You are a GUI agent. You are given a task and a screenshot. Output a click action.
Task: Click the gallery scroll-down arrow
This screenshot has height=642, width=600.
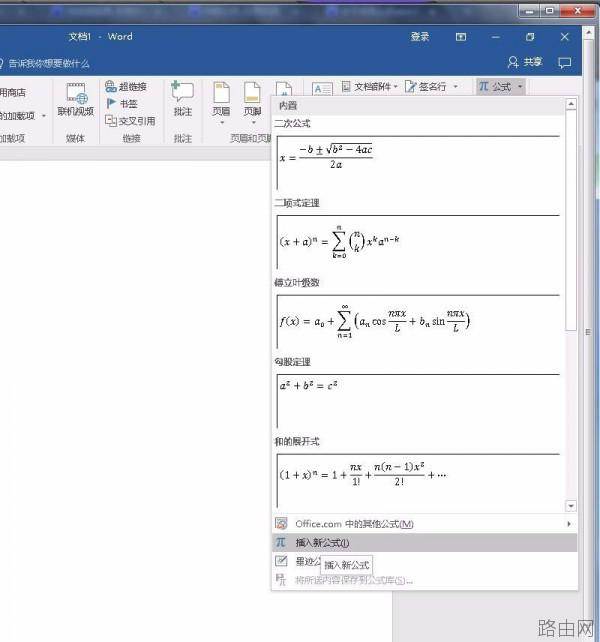[571, 506]
